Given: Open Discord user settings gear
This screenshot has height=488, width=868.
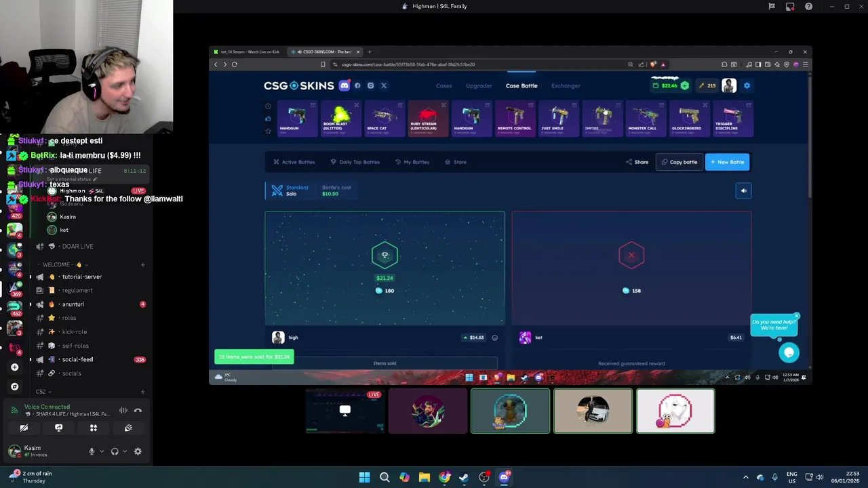Looking at the screenshot, I should click(138, 451).
